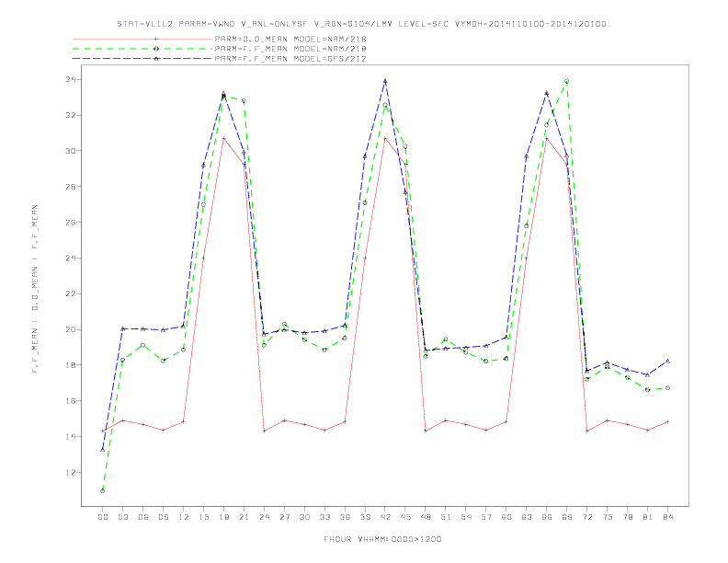The width and height of the screenshot is (728, 563).
Task: Click y-axis tick label 34
Action: point(70,79)
